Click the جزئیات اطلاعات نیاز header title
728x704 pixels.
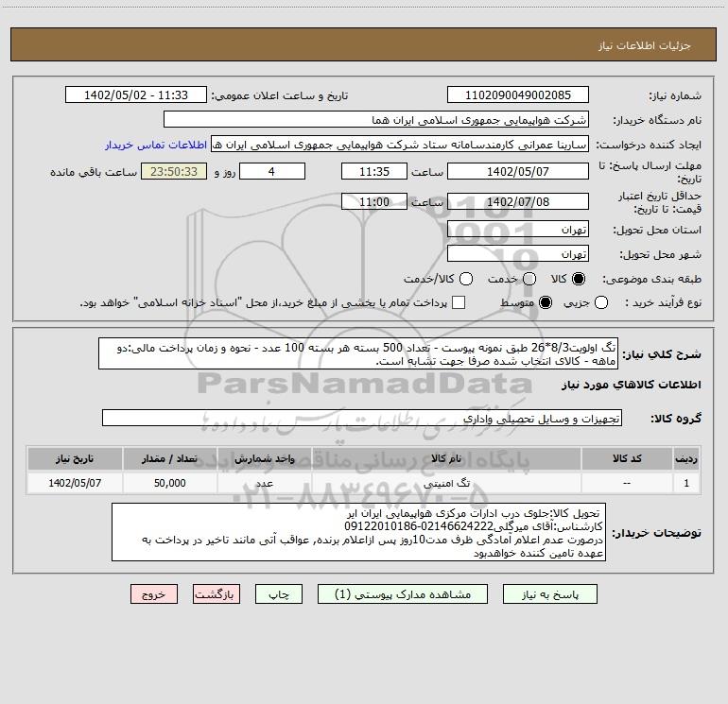click(x=644, y=45)
